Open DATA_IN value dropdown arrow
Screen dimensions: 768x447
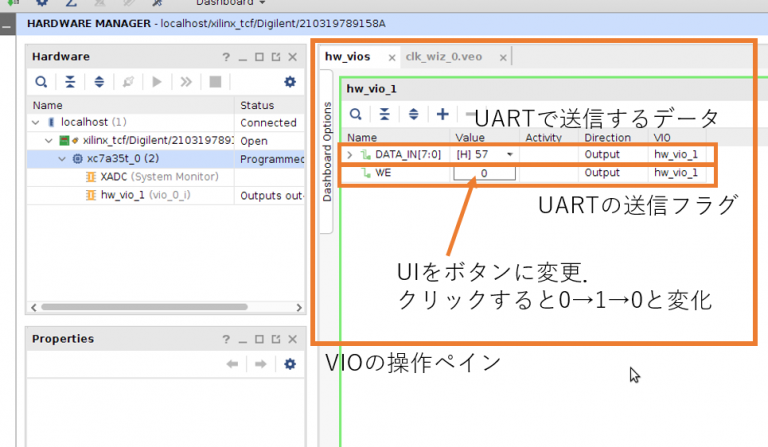coord(510,155)
